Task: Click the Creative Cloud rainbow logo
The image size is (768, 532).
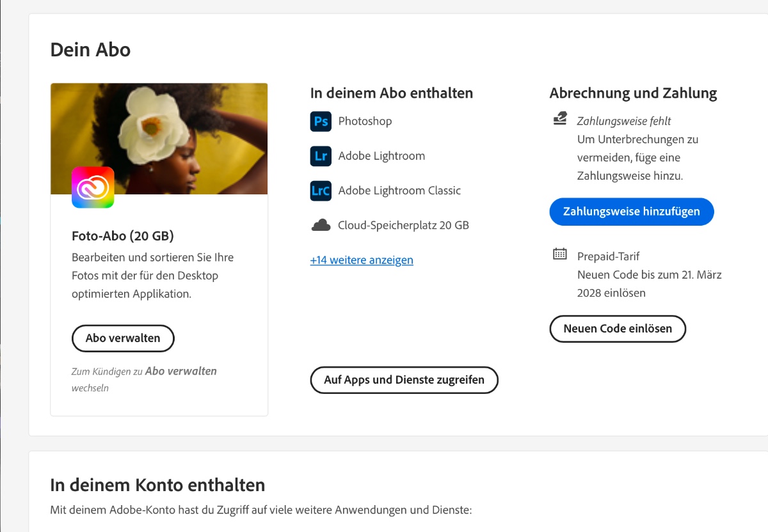Action: (93, 187)
